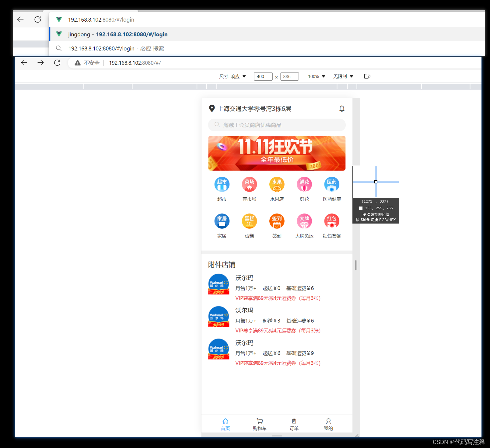Click 基础运费¥6 in the 起送¥0 shop row
490x448 pixels.
300,288
